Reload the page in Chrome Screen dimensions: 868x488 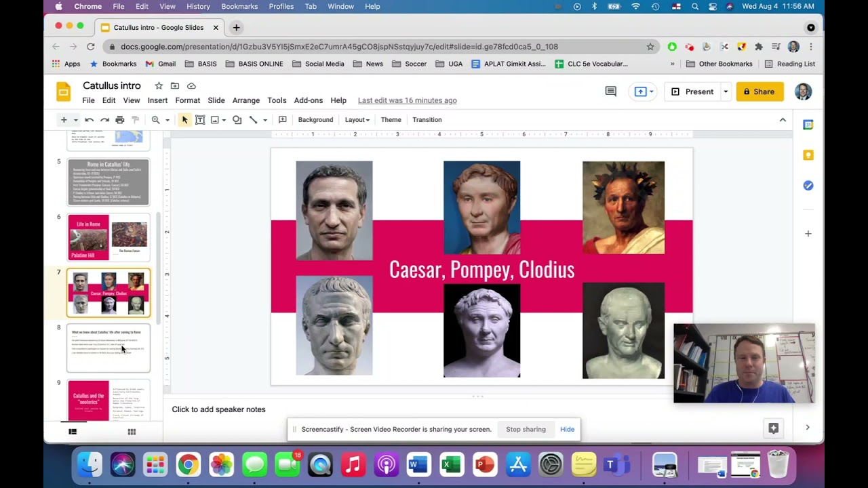tap(90, 47)
